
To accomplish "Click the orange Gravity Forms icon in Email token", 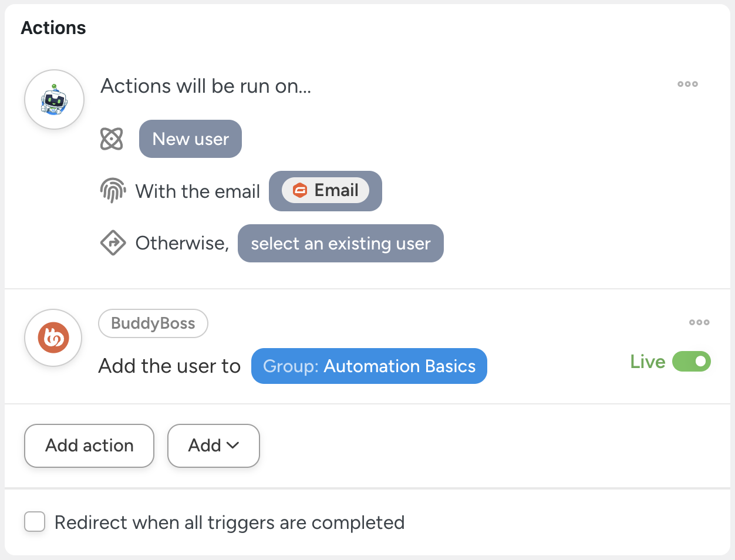I will click(300, 190).
